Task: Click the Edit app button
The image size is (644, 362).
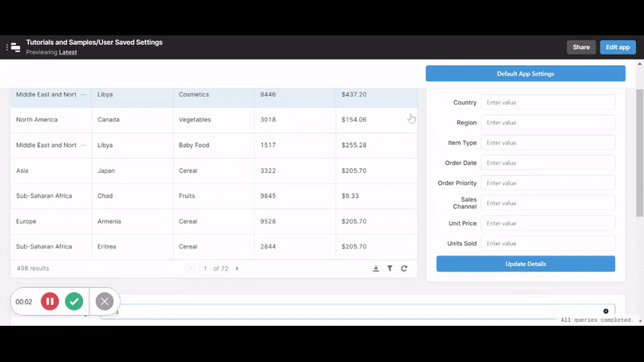Action: (617, 47)
